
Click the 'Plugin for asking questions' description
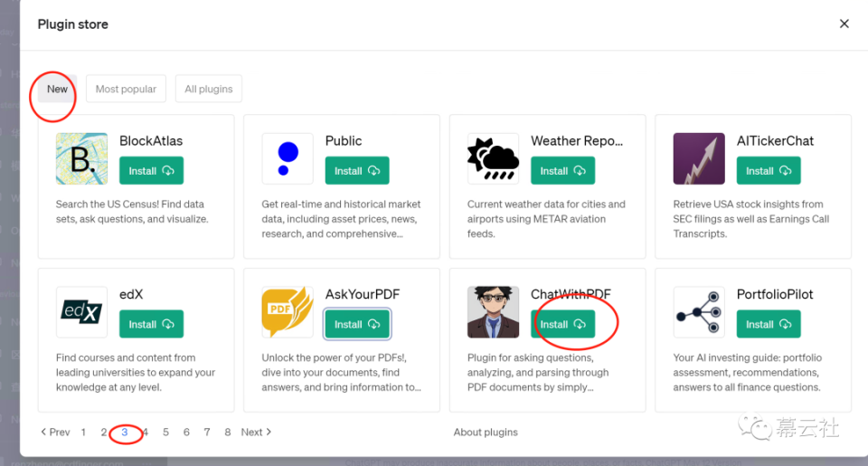(538, 373)
